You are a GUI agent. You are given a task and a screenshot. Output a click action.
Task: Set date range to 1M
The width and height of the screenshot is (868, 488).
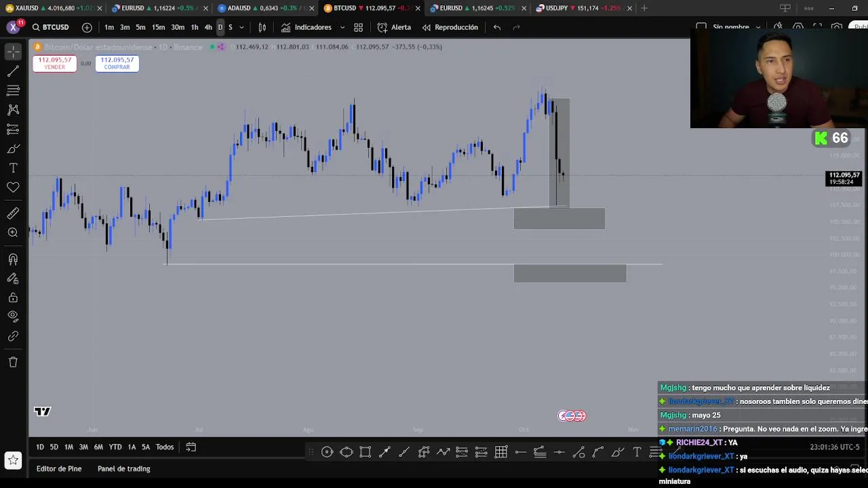68,447
